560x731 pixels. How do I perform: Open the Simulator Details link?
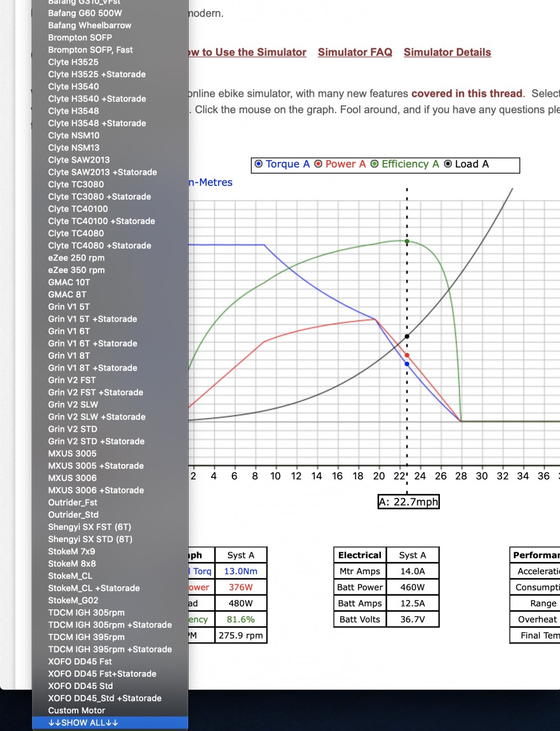pos(447,53)
